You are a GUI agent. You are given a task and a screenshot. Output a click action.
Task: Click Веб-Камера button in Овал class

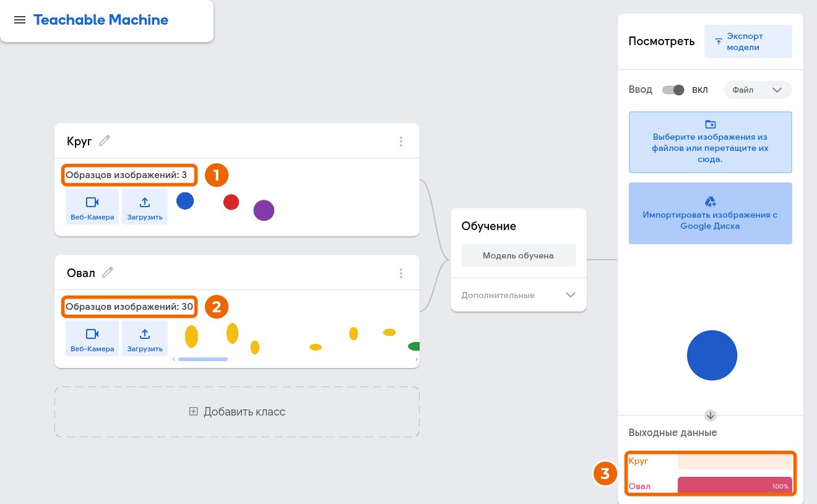click(92, 338)
